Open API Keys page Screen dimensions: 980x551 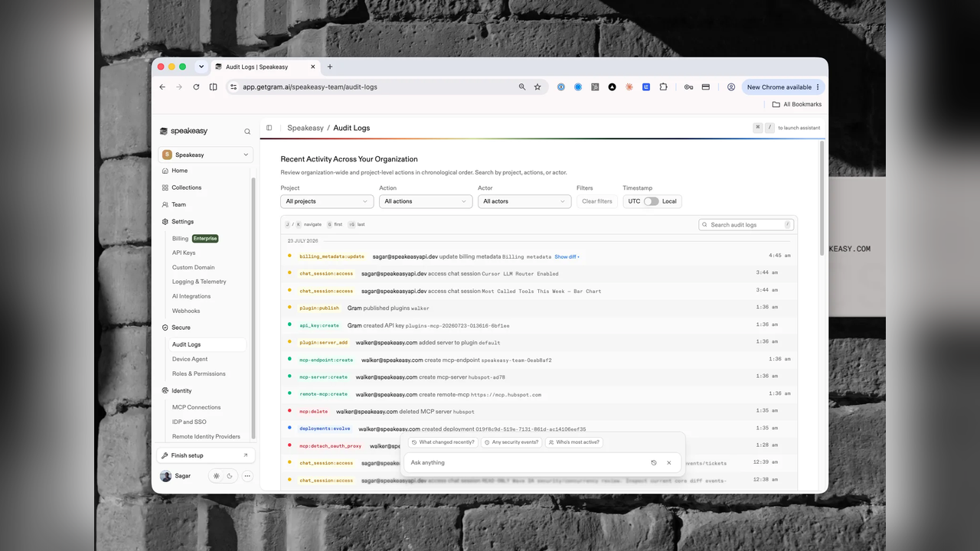point(184,253)
